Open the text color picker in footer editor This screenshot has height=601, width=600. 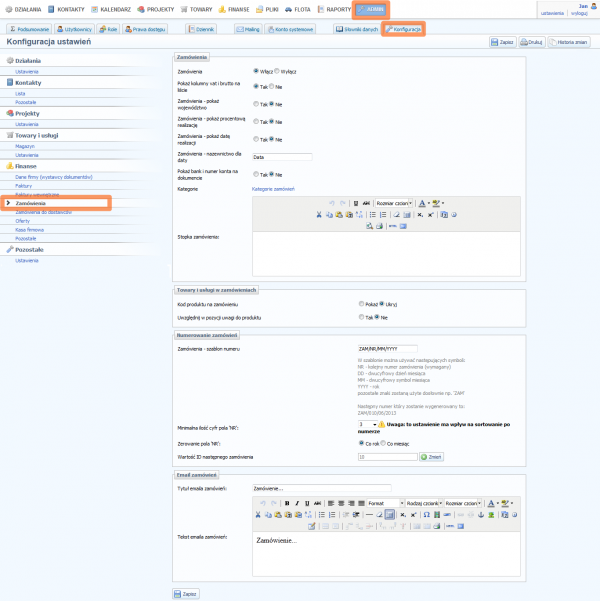[424, 203]
